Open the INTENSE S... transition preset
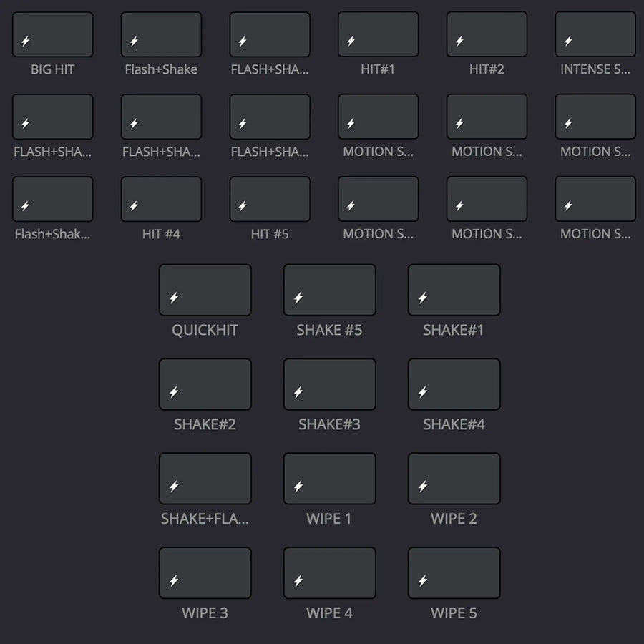The width and height of the screenshot is (644, 644). [595, 34]
